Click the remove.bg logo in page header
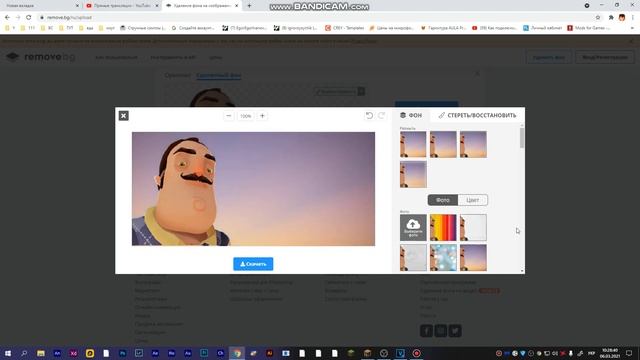This screenshot has width=640, height=360. (x=41, y=57)
